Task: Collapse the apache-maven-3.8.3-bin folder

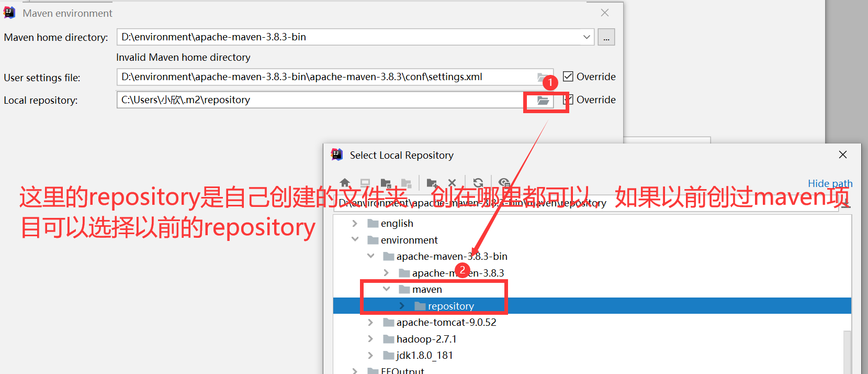Action: 370,256
